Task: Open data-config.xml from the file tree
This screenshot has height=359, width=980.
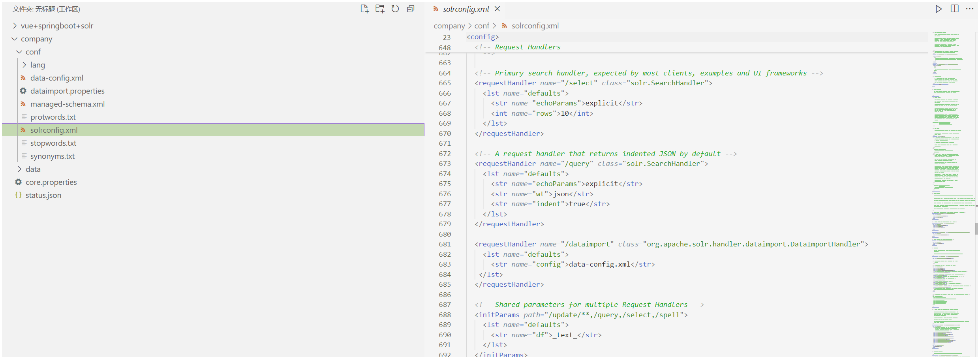Action: click(x=56, y=78)
